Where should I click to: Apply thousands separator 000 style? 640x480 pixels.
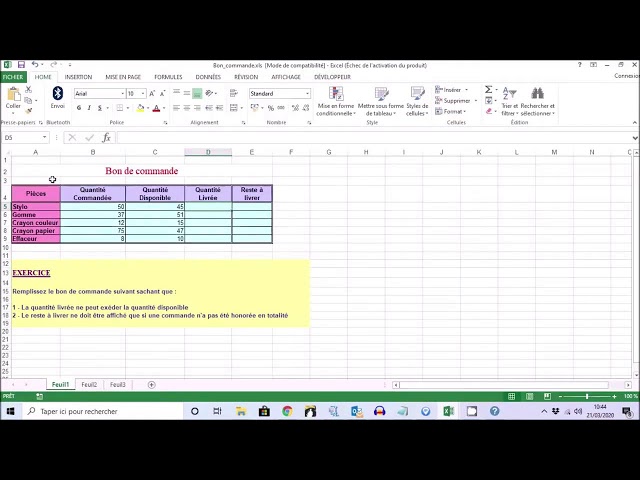tap(281, 108)
